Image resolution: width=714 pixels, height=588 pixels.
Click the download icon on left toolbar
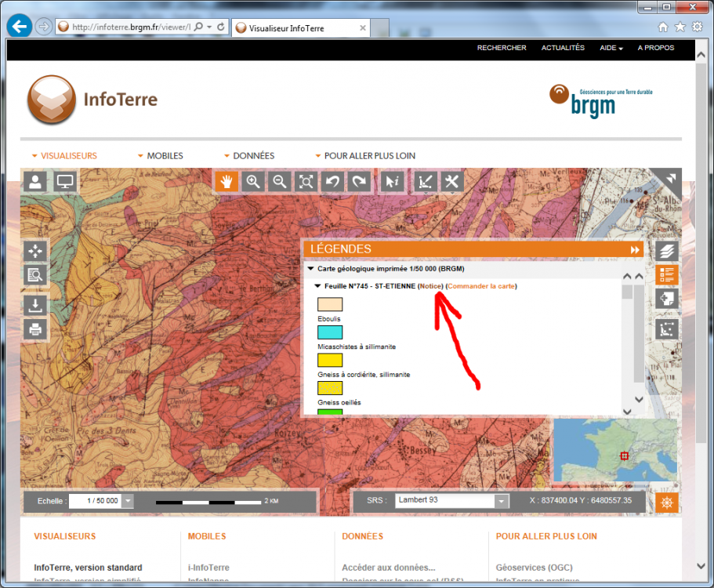coord(35,304)
